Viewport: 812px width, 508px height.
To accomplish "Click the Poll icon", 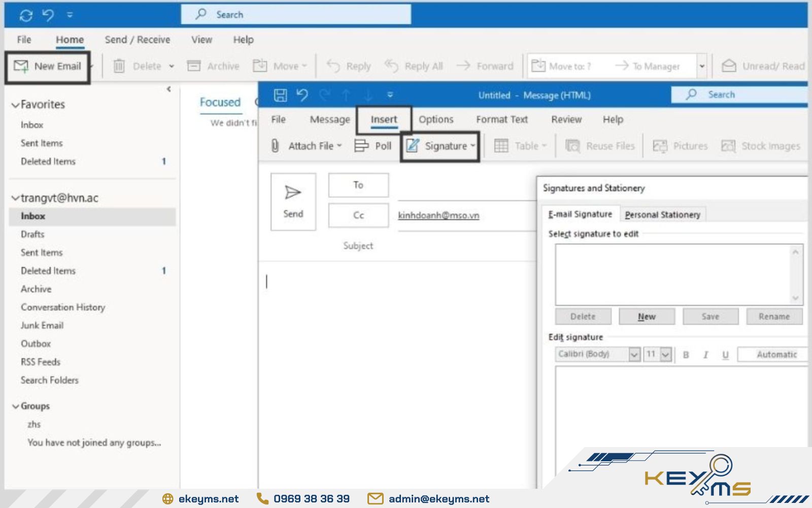I will click(361, 146).
